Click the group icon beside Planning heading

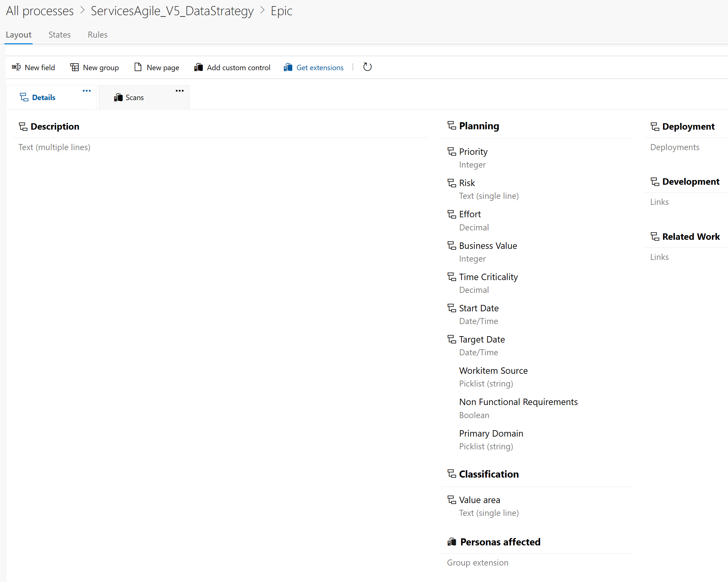tap(452, 126)
